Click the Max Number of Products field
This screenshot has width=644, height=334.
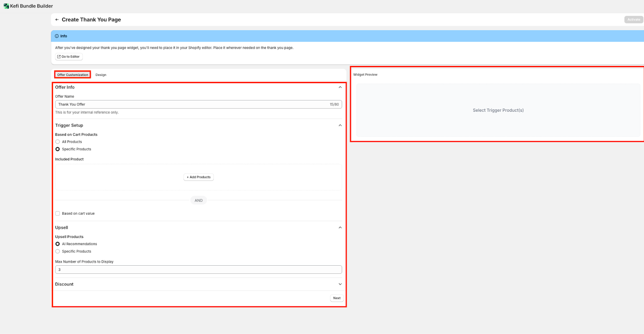(x=198, y=270)
